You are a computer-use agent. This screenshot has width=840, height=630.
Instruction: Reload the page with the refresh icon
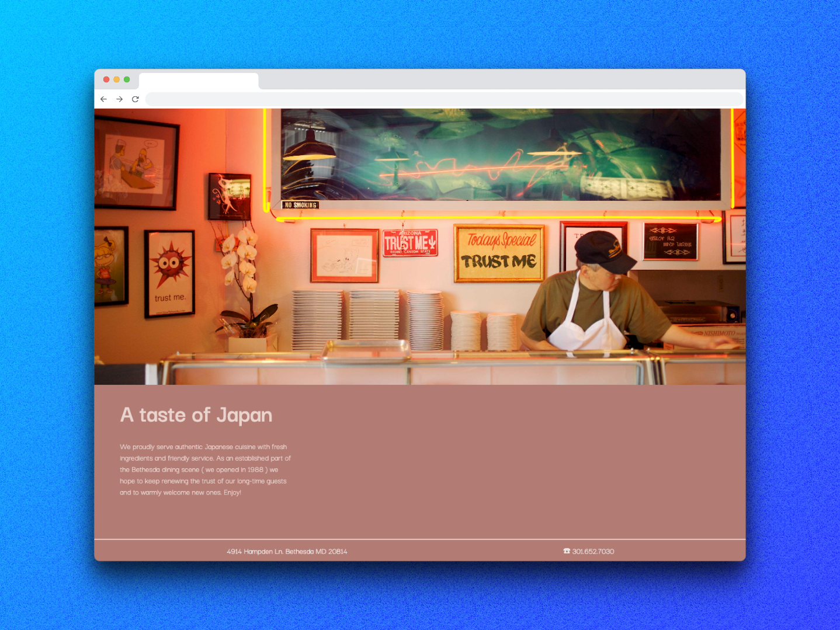point(136,99)
